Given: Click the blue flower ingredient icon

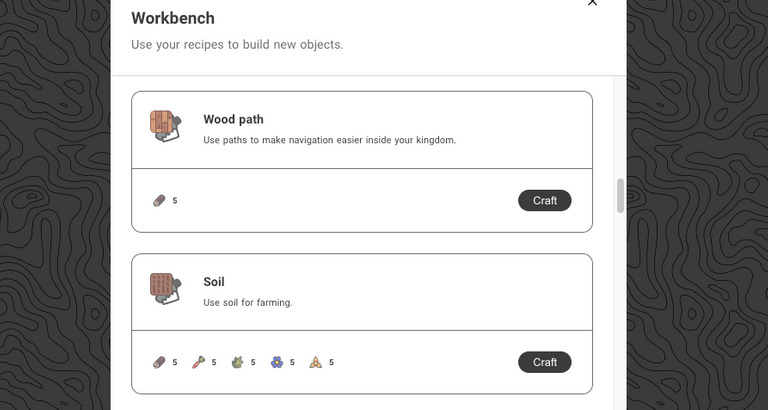Looking at the screenshot, I should coord(277,362).
